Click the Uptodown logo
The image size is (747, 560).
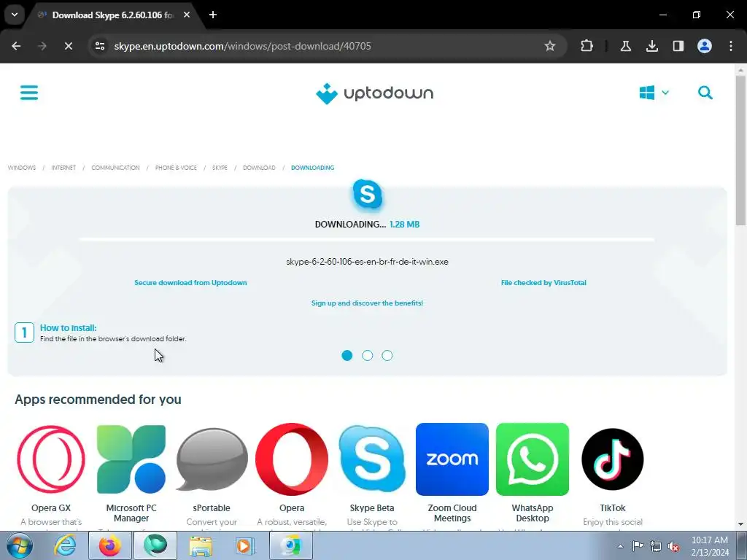(x=374, y=93)
